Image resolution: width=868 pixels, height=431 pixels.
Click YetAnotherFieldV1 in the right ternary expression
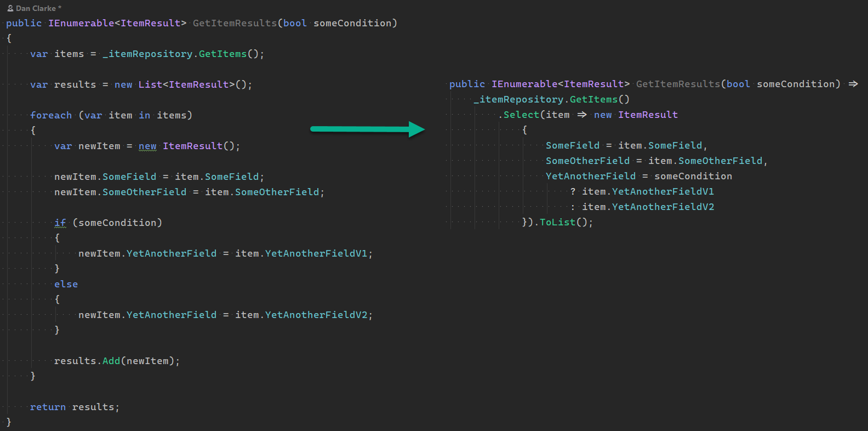coord(663,191)
